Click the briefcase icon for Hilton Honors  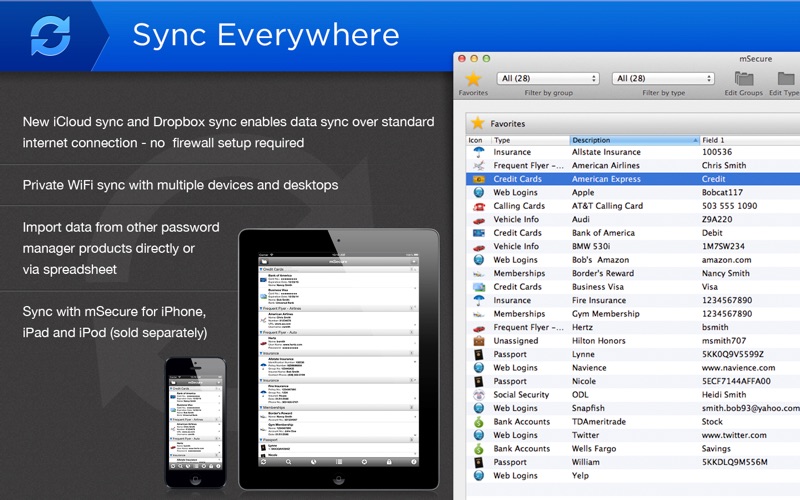coord(477,341)
